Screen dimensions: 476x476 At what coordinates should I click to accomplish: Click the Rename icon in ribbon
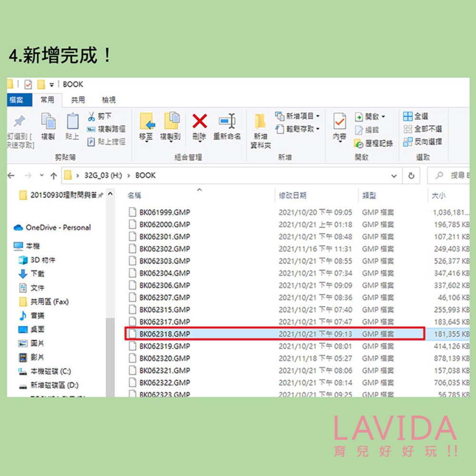[227, 121]
